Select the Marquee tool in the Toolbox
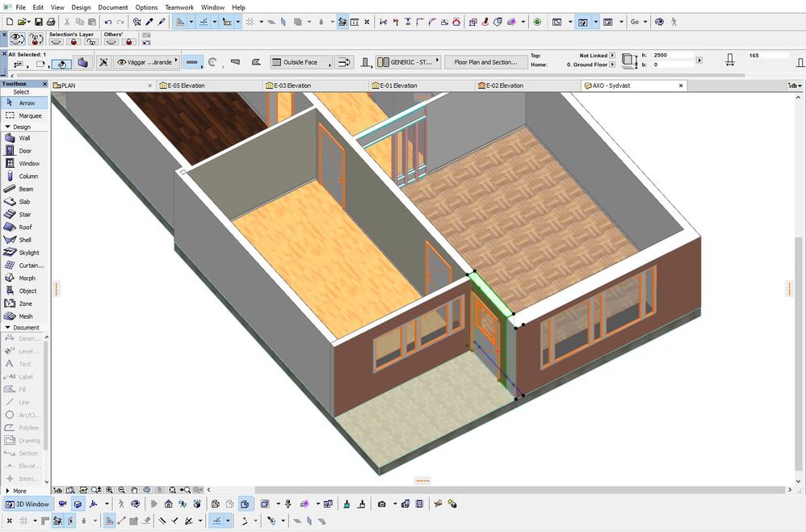Screen dimensions: 806x532 click(x=27, y=115)
